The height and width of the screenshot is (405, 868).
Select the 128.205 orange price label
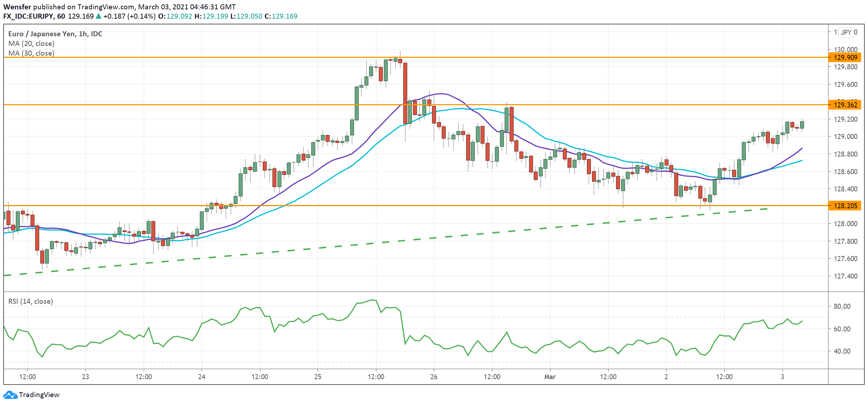click(x=845, y=206)
